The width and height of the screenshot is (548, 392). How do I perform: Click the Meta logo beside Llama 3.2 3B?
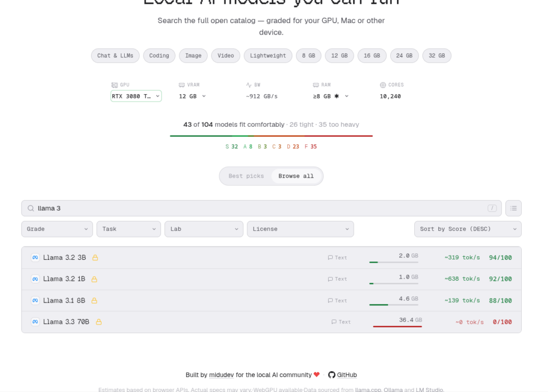35,257
